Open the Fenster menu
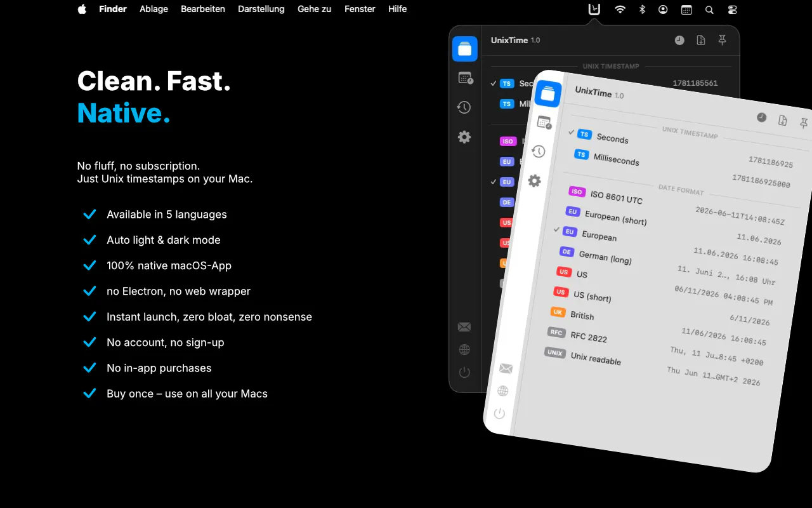 [360, 9]
